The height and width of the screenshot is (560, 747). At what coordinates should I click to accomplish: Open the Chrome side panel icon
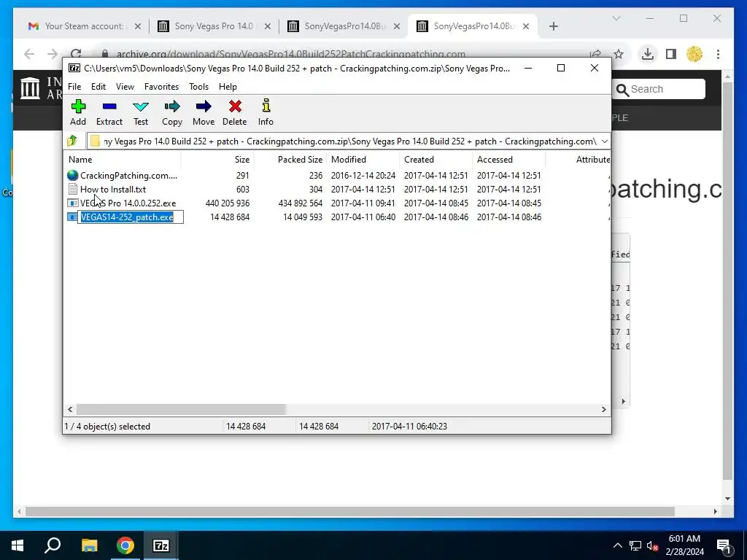coord(671,54)
